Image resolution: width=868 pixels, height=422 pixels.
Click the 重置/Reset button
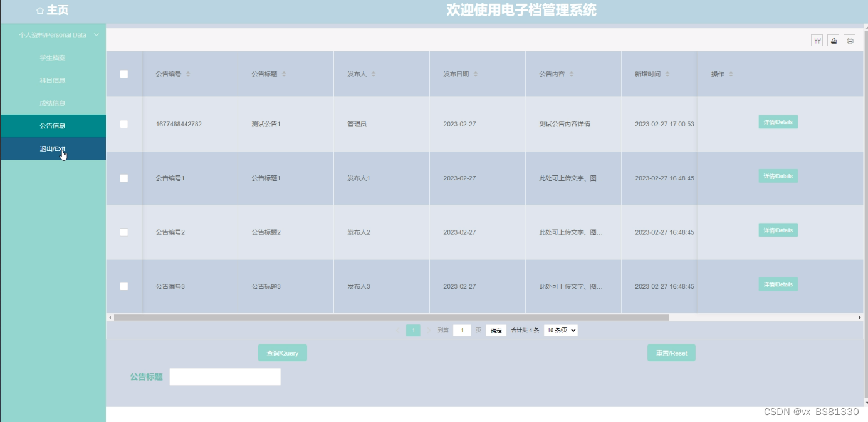pos(671,353)
